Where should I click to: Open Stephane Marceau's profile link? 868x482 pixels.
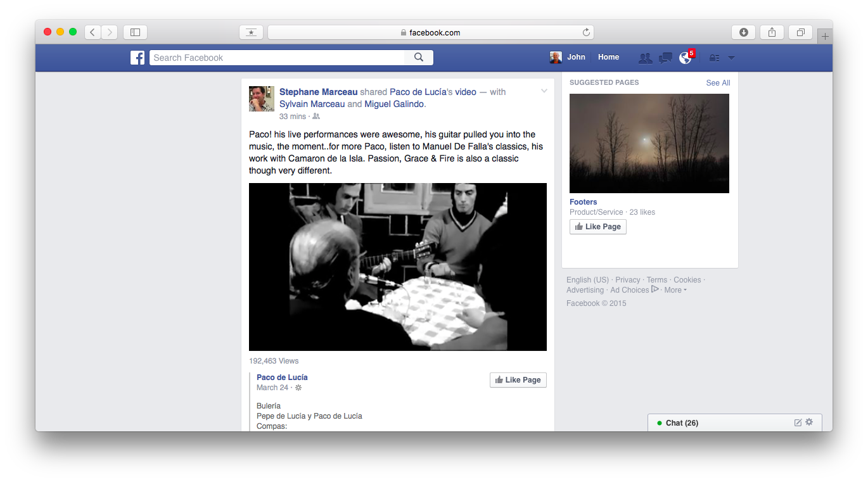(x=319, y=92)
